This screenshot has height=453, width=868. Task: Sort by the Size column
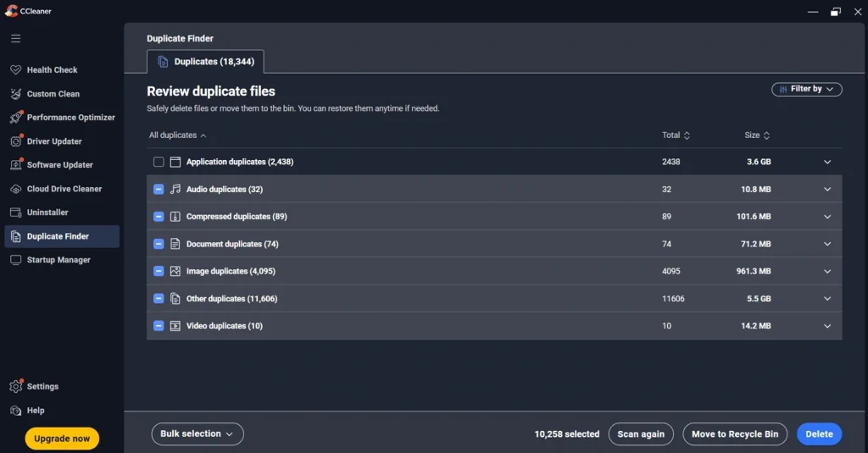pyautogui.click(x=757, y=135)
